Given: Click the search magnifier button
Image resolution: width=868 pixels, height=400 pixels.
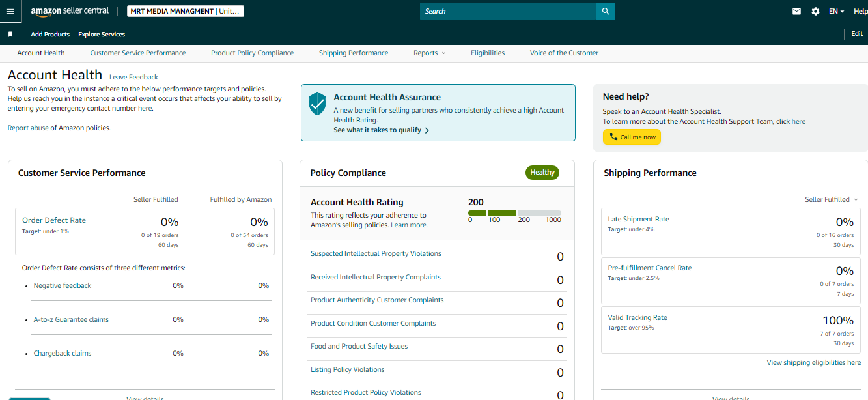Looking at the screenshot, I should point(606,11).
